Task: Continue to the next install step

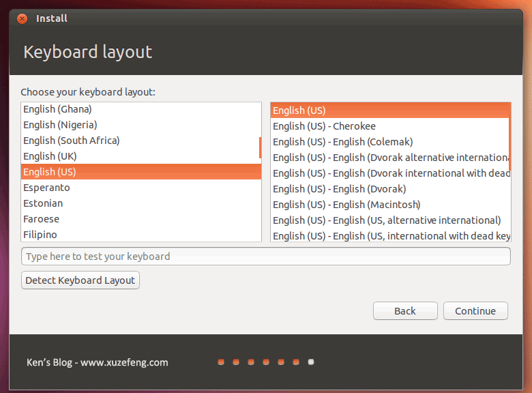Action: point(475,311)
